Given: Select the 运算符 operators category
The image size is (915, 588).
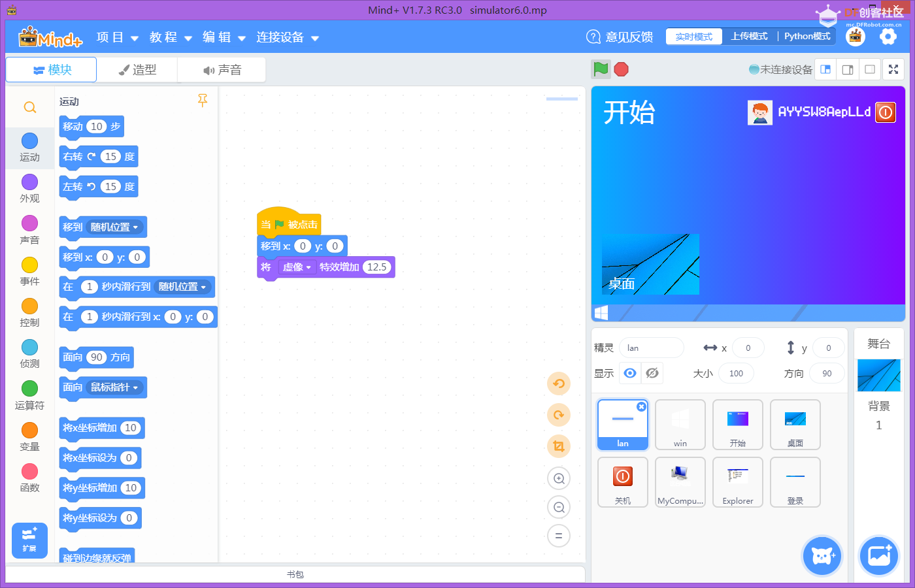Looking at the screenshot, I should click(x=29, y=395).
